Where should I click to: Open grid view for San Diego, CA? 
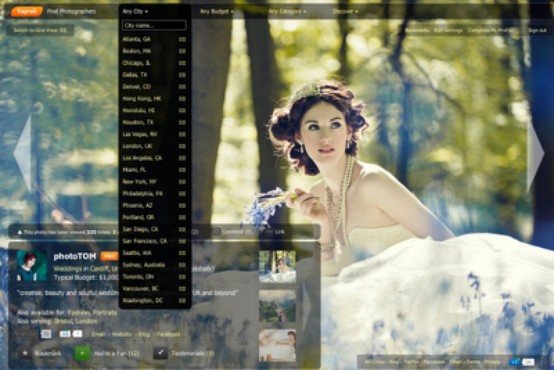(182, 229)
